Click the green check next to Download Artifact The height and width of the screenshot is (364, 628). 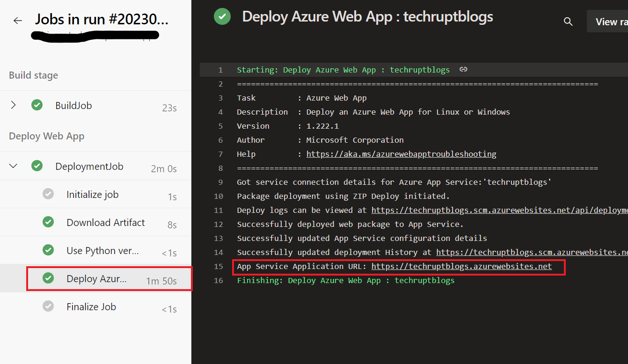[48, 222]
